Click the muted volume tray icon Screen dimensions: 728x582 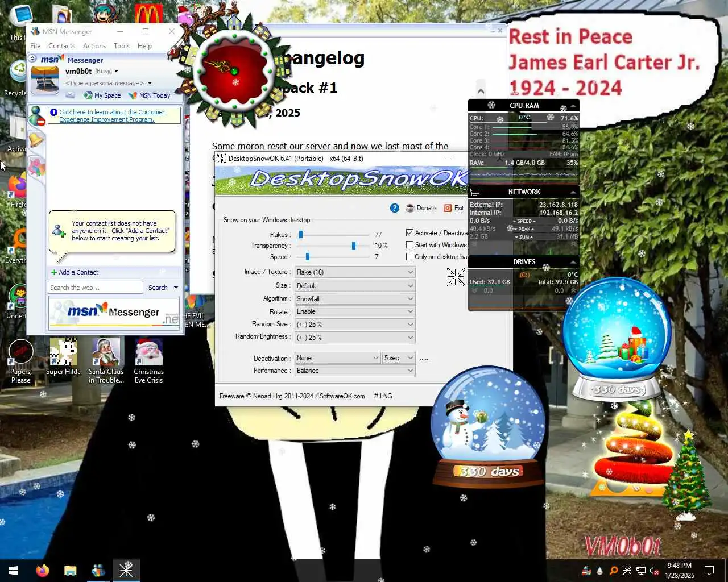coord(654,571)
